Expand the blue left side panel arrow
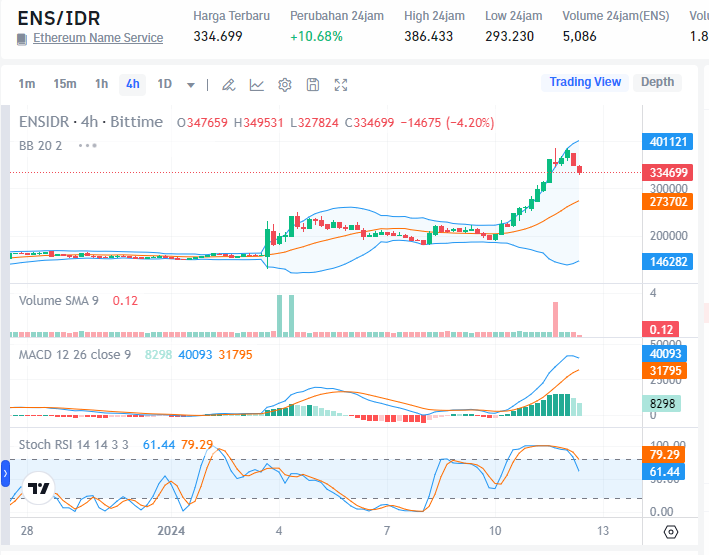This screenshot has width=709, height=555. click(5, 474)
